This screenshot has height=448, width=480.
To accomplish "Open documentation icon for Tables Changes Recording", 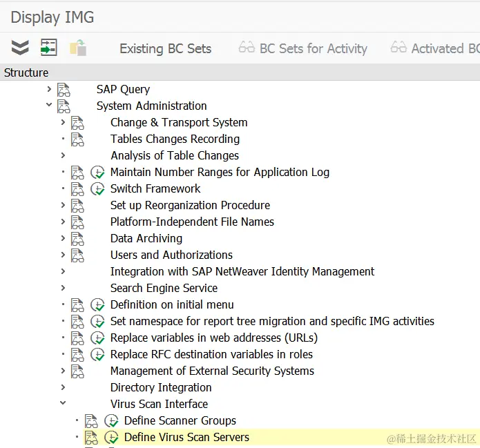I will click(77, 139).
